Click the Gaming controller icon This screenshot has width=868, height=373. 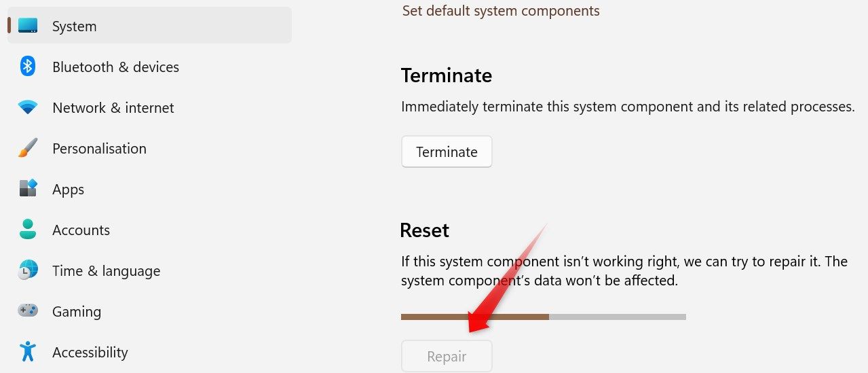coord(28,310)
